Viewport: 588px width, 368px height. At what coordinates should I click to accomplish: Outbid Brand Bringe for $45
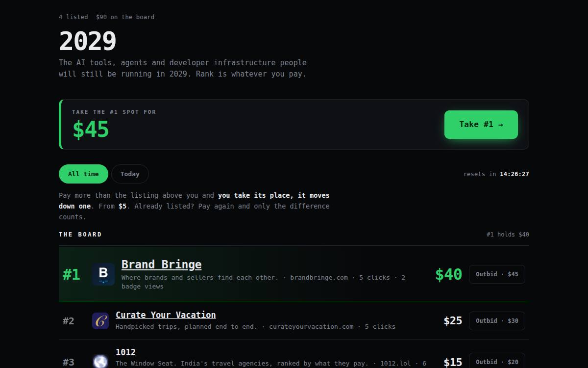pos(497,274)
